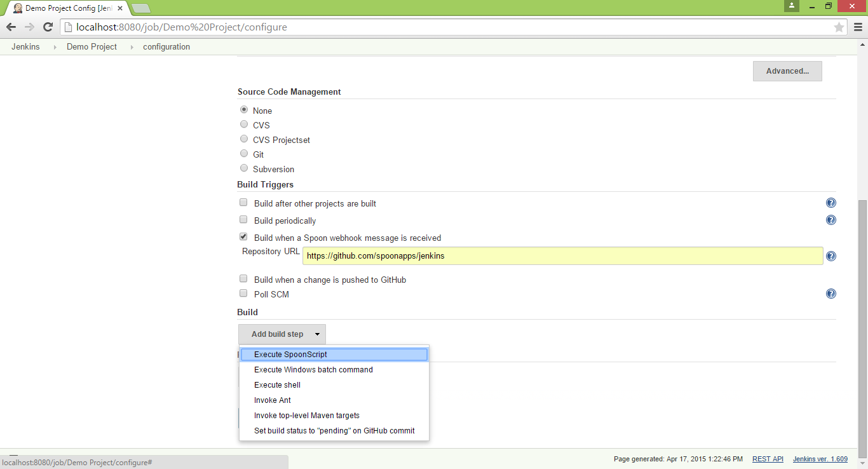Open the Chrome hamburger menu
Viewport: 868px width, 469px height.
[858, 27]
